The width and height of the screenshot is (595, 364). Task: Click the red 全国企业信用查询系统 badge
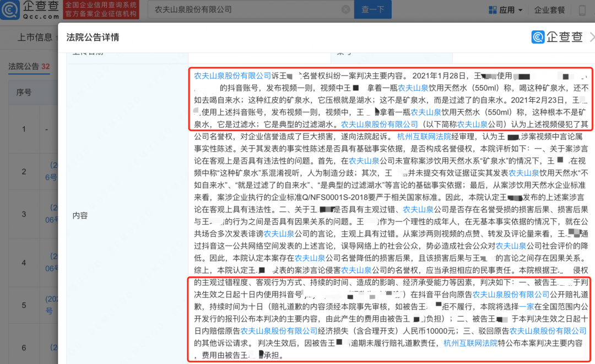tap(100, 9)
